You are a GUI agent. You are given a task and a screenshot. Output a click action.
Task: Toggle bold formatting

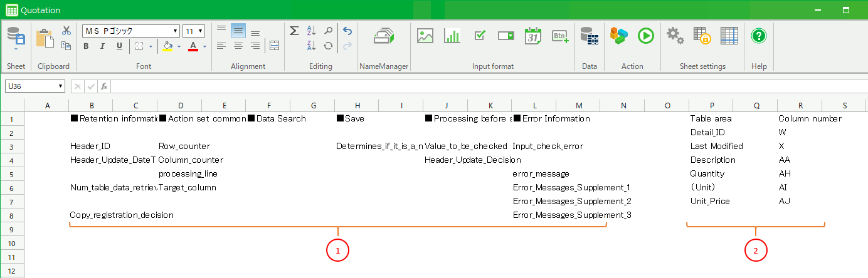[x=87, y=46]
